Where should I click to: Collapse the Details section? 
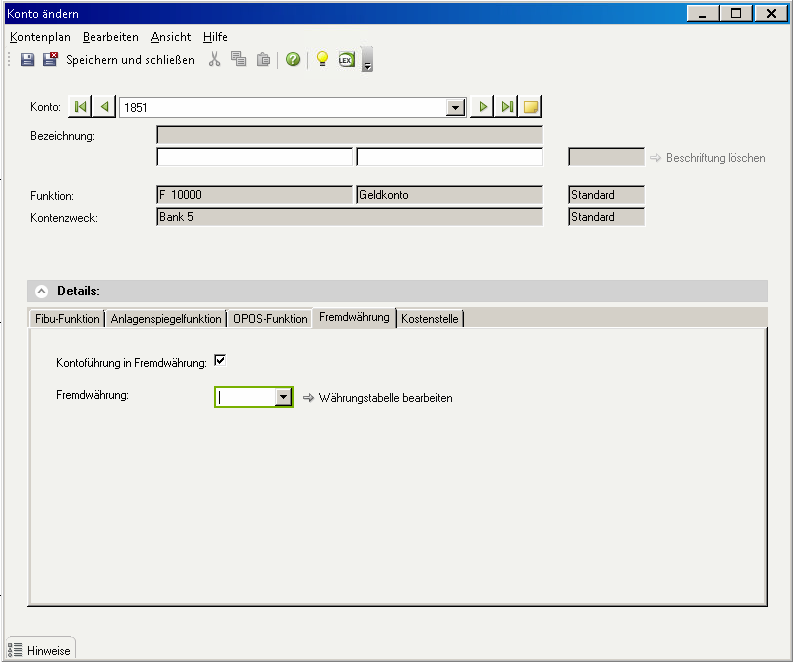coord(41,291)
